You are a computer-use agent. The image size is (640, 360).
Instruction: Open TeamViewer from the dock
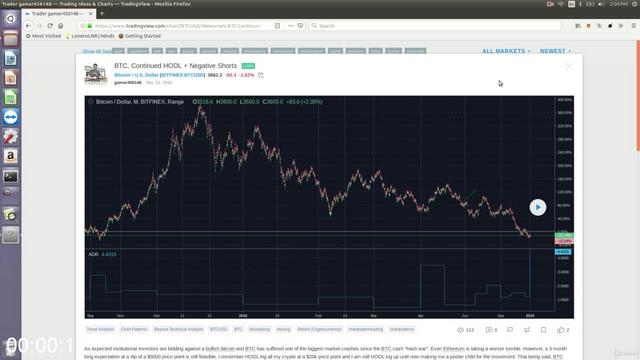tap(11, 117)
